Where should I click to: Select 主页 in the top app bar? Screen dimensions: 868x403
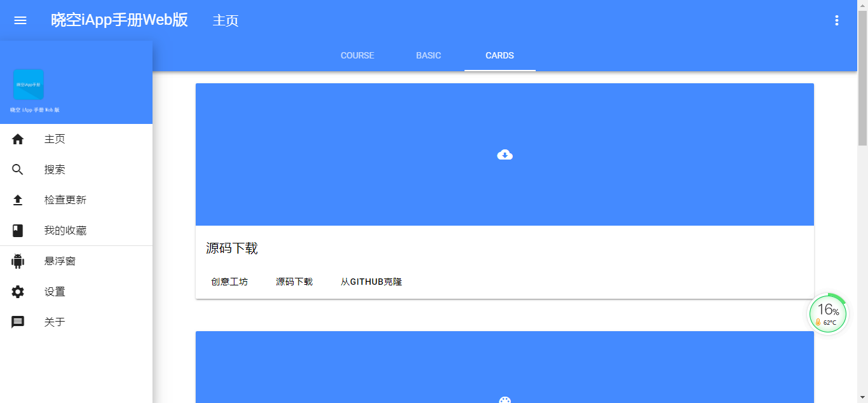[225, 20]
